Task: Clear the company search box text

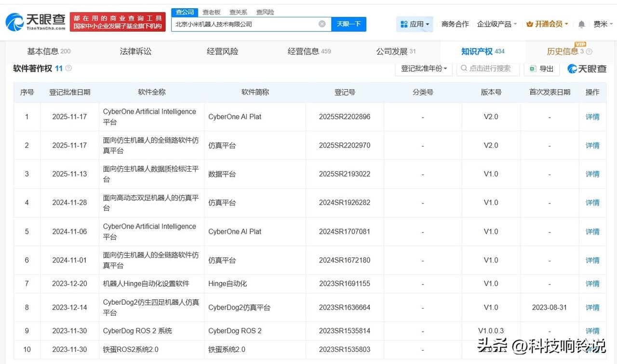Action: coord(322,24)
